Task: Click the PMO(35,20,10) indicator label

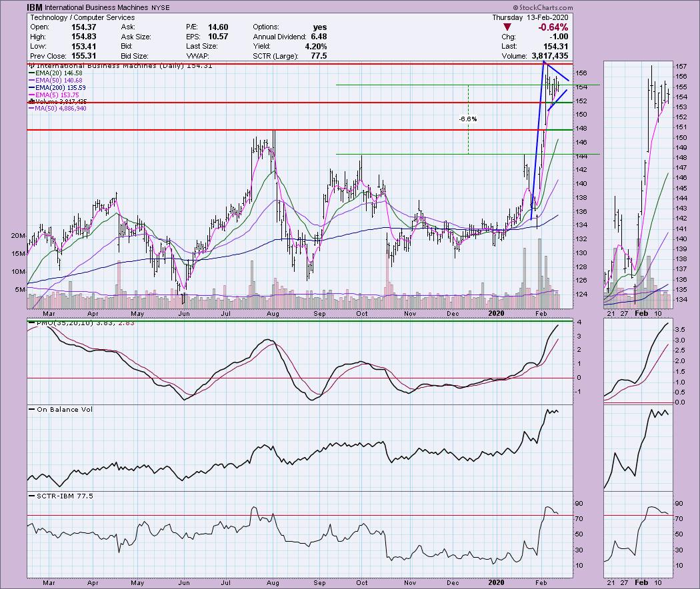Action: (81, 322)
